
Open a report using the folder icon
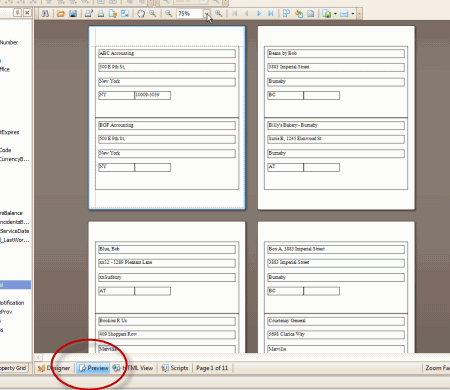coord(61,14)
